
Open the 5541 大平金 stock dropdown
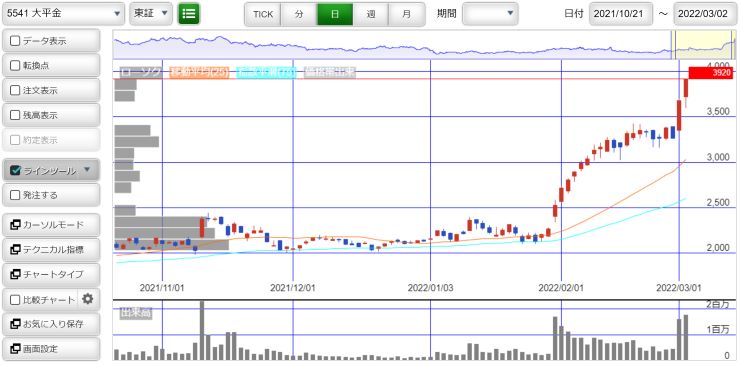(64, 14)
